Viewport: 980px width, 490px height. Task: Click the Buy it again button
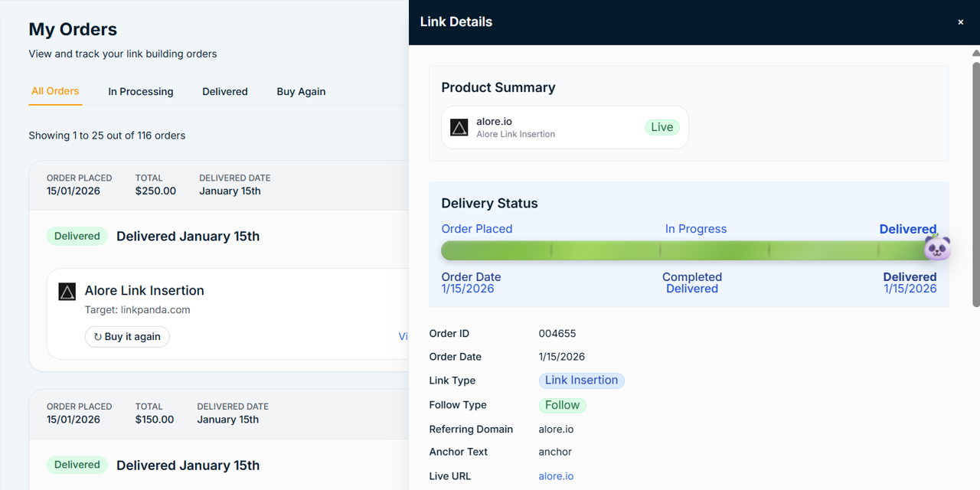tap(127, 336)
